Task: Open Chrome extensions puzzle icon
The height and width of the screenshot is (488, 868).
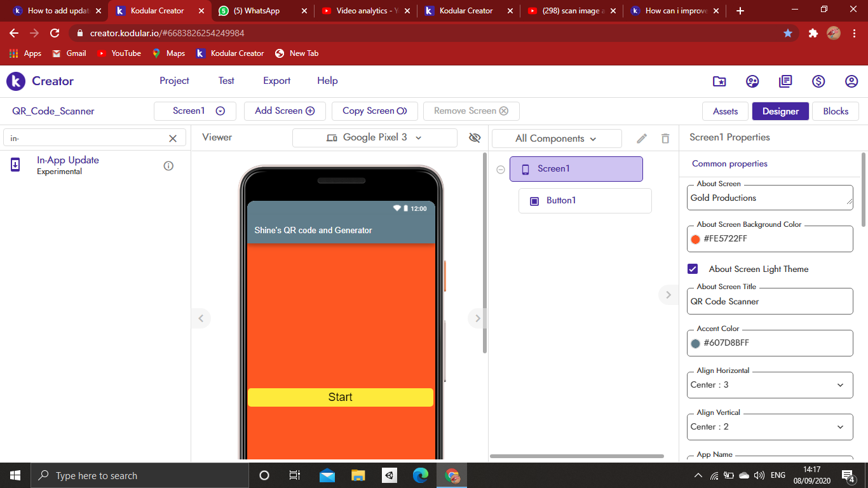Action: pos(813,33)
